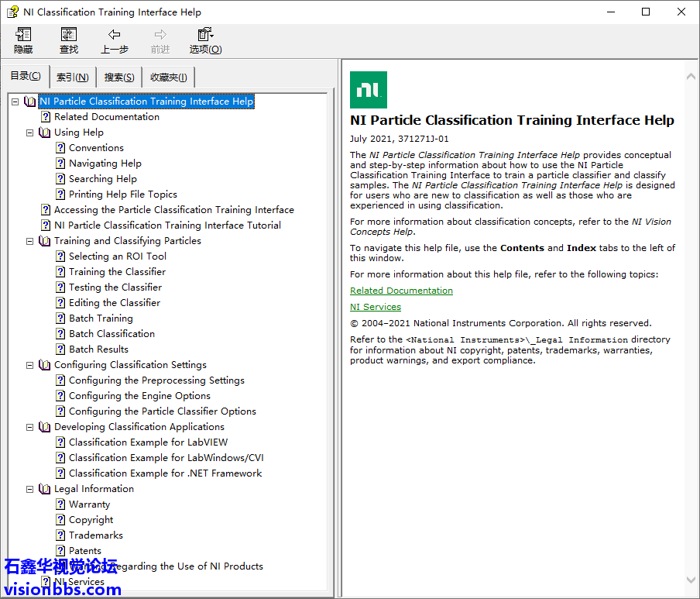Click scroll-down arrow of content pane
Image resolution: width=700 pixels, height=599 pixels.
click(x=691, y=580)
